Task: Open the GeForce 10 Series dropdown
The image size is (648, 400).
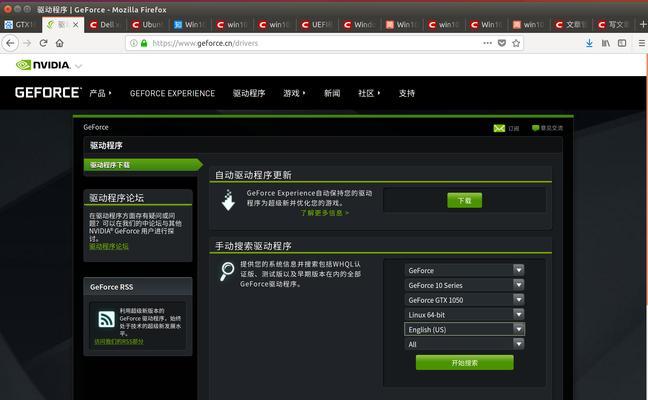Action: 464,285
